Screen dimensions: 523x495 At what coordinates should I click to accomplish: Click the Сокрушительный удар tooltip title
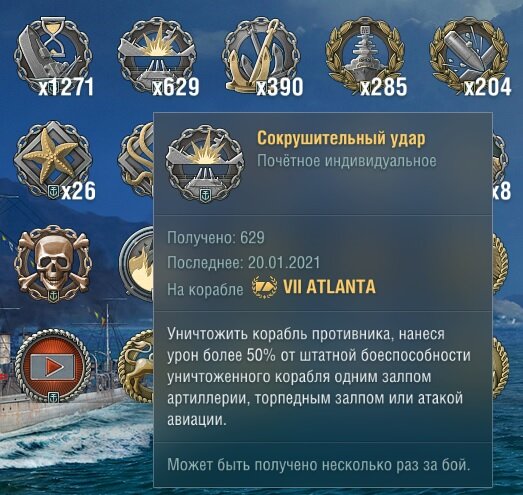point(341,138)
